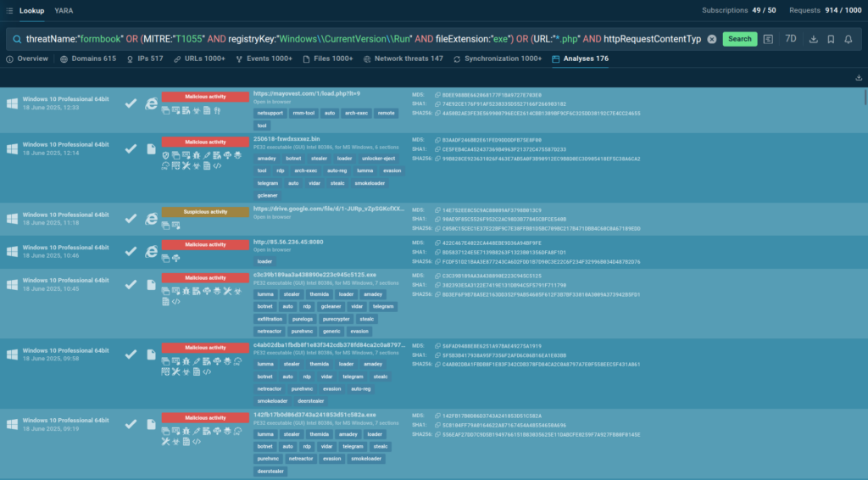Click the Internet Explorer icon of the 12:33 analysis
The width and height of the screenshot is (868, 480).
click(151, 103)
